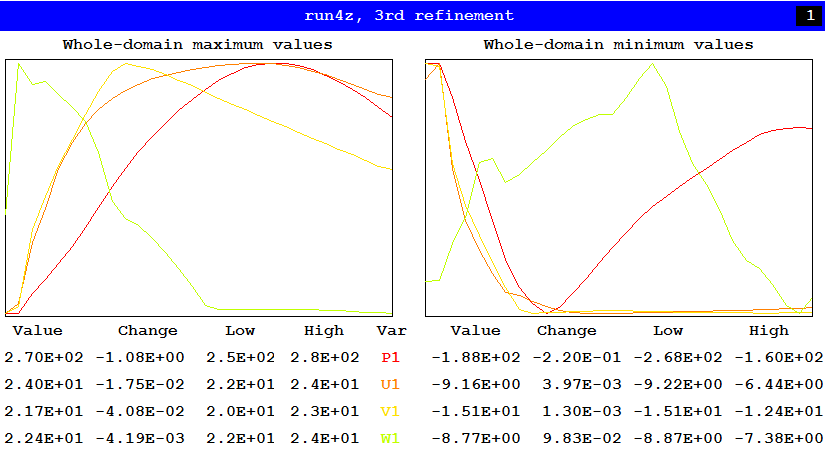Select the W1 variable label in green
Screen dimensions: 825x451
pyautogui.click(x=390, y=438)
